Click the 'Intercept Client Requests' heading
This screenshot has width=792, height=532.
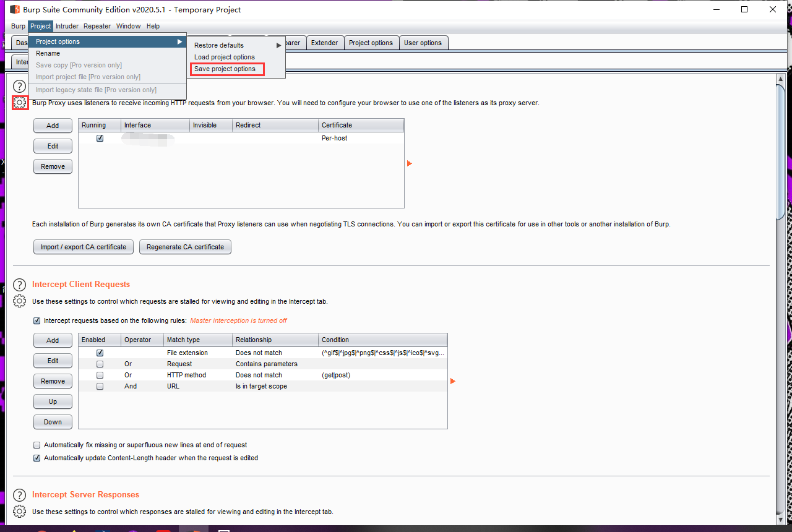[81, 285]
